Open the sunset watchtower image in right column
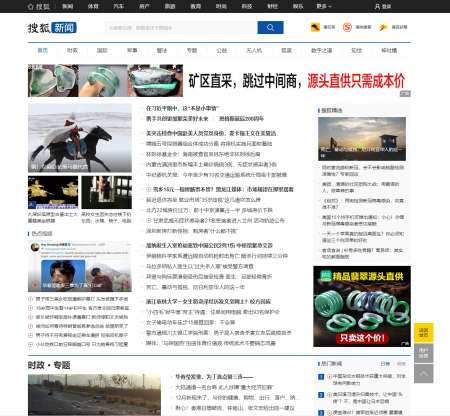 [362, 139]
